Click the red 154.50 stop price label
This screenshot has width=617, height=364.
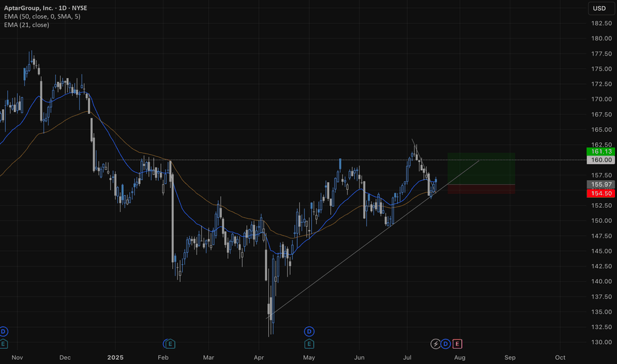click(600, 193)
